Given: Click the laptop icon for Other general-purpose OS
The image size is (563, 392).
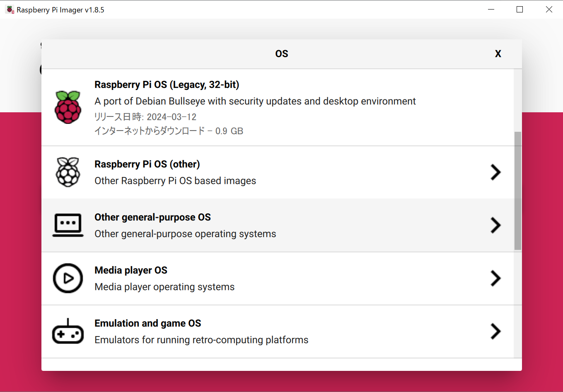Looking at the screenshot, I should click(x=68, y=225).
